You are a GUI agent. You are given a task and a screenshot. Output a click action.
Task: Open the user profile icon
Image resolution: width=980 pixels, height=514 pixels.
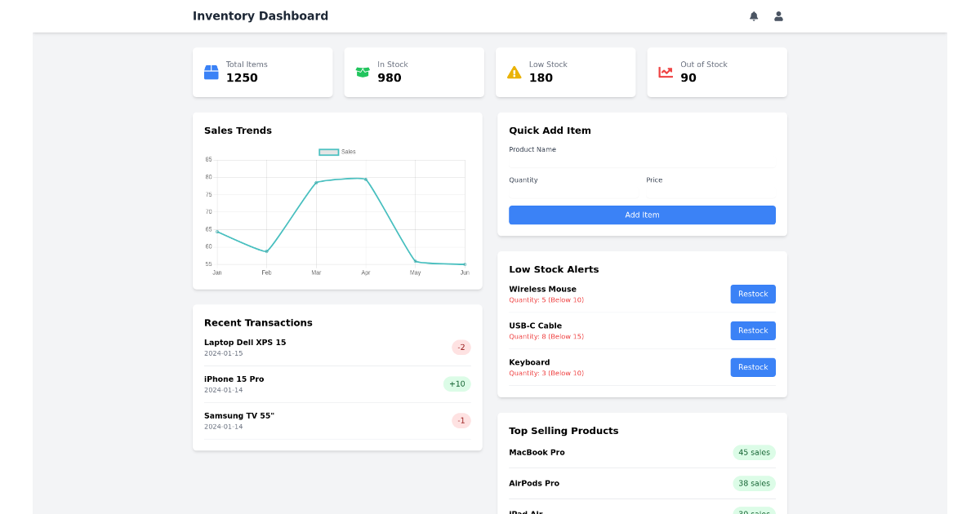click(778, 16)
